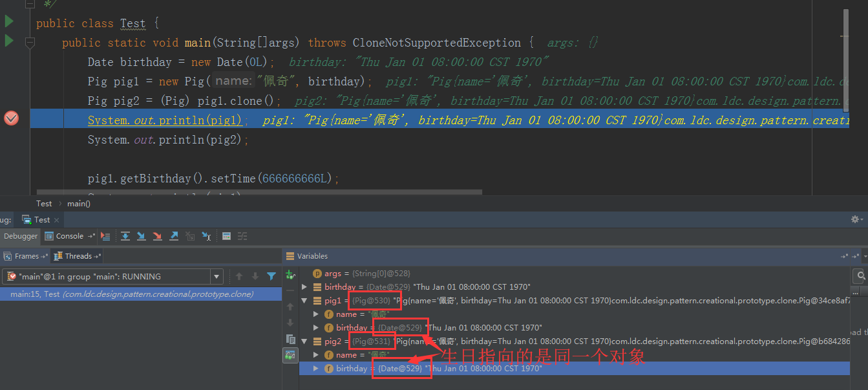
Task: Toggle the breakpoint on the println(pig1) line
Action: (x=11, y=118)
